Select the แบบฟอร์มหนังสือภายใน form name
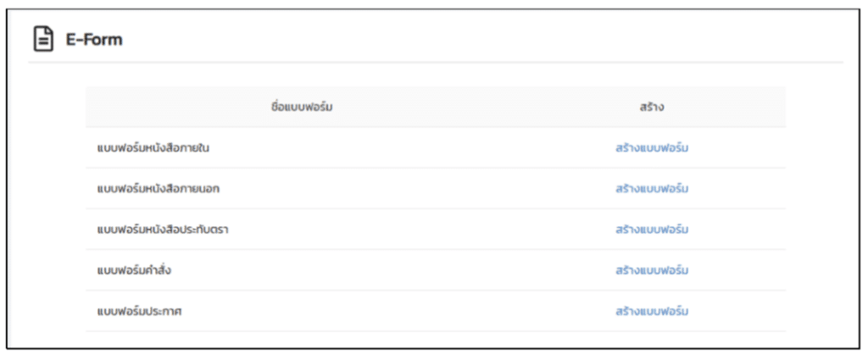Viewport: 868px width, 354px height. click(x=153, y=147)
